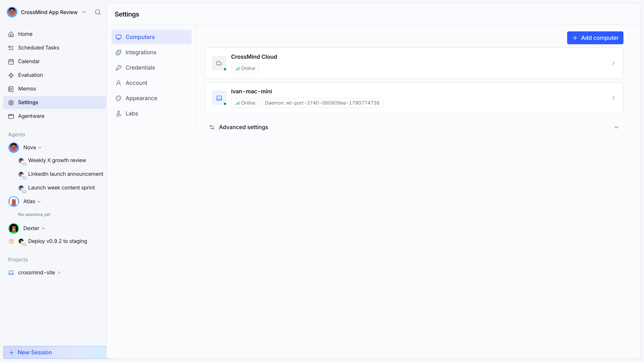This screenshot has width=644, height=362.
Task: Click the Labs flask icon
Action: pyautogui.click(x=119, y=114)
